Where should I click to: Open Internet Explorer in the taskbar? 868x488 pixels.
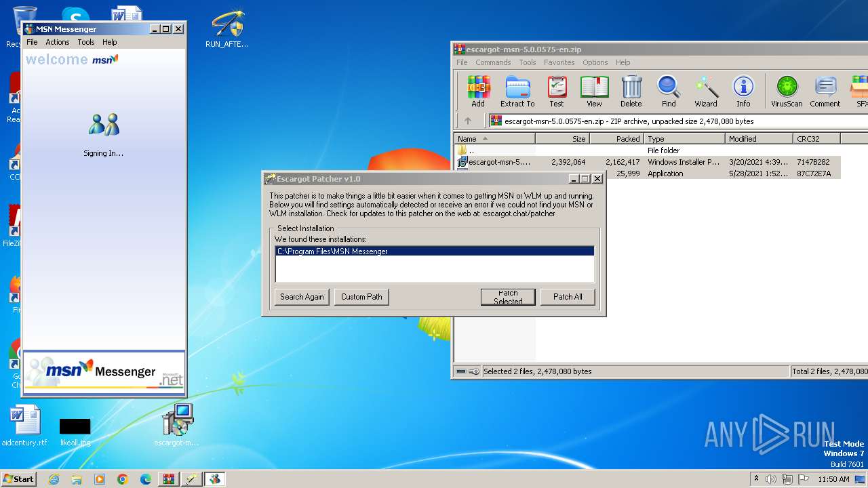(x=54, y=479)
